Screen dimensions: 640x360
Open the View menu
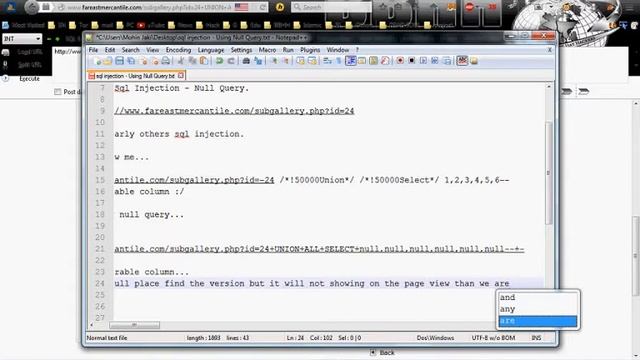[x=153, y=50]
